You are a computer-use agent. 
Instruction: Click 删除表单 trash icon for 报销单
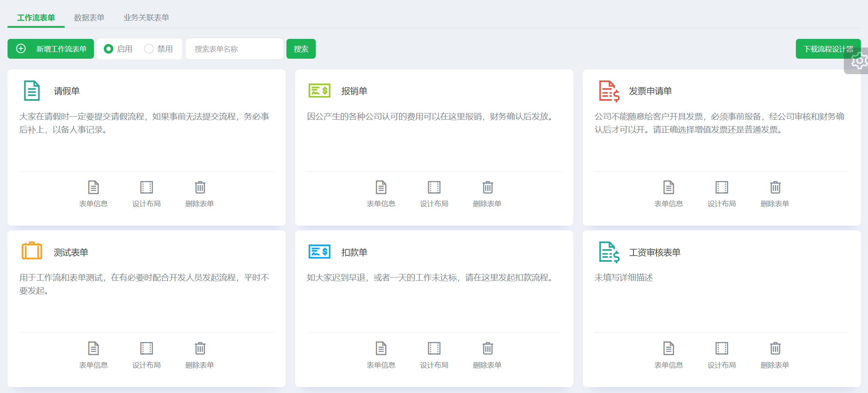pos(488,187)
